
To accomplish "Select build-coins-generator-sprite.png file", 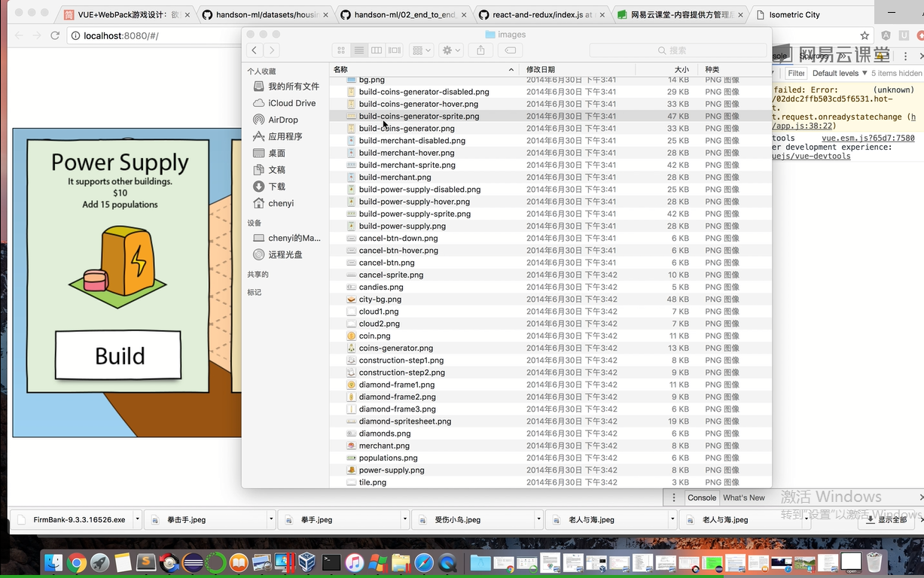I will tap(550, 116).
